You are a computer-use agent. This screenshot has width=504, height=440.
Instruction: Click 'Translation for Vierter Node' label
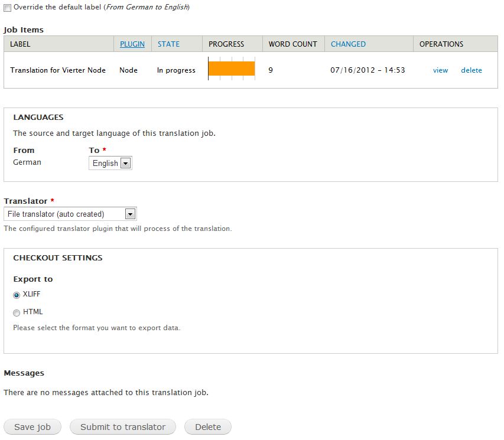(x=58, y=70)
